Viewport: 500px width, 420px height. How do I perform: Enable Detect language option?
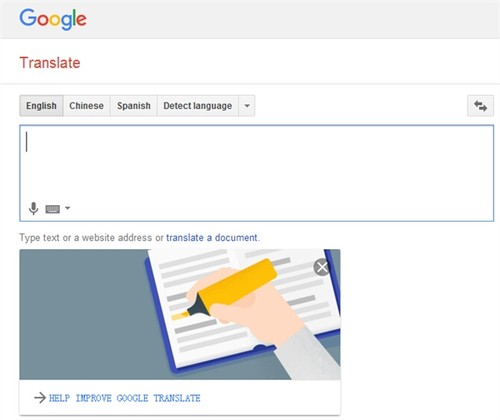tap(198, 106)
